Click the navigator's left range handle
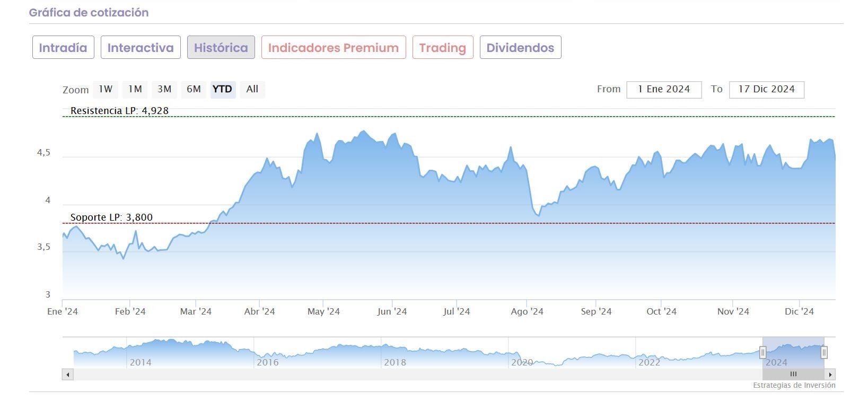868x409 pixels. click(x=762, y=352)
